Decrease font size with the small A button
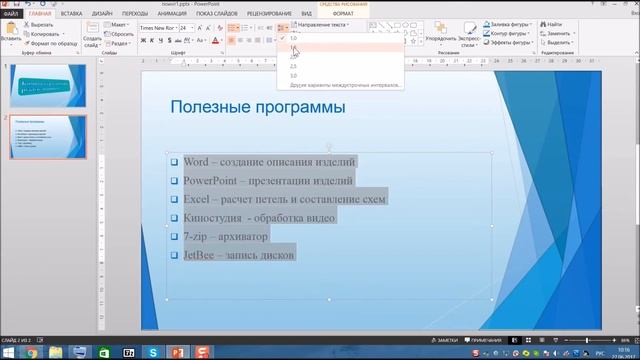The image size is (640, 360). click(208, 28)
